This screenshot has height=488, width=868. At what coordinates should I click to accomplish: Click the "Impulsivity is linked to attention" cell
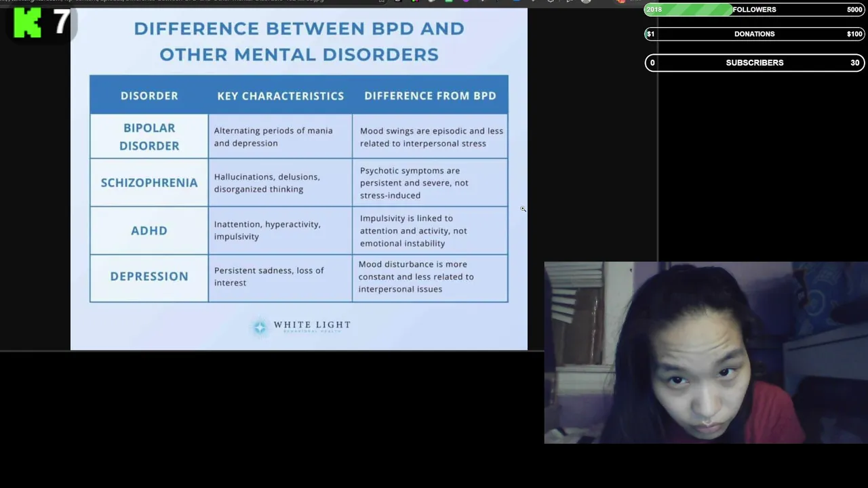click(430, 230)
